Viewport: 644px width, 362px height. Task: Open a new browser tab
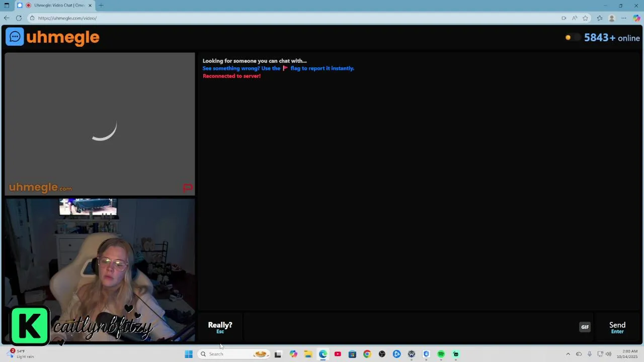coord(101,6)
